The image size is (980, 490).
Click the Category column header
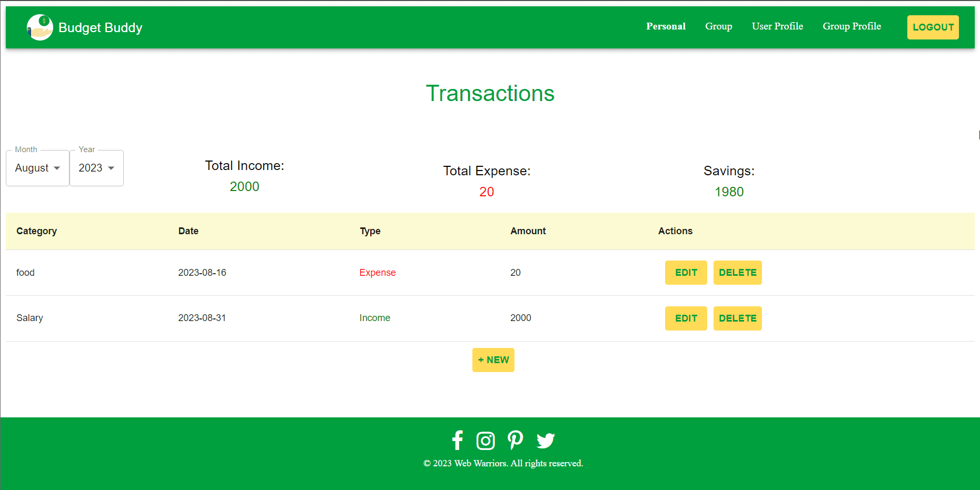pos(36,231)
